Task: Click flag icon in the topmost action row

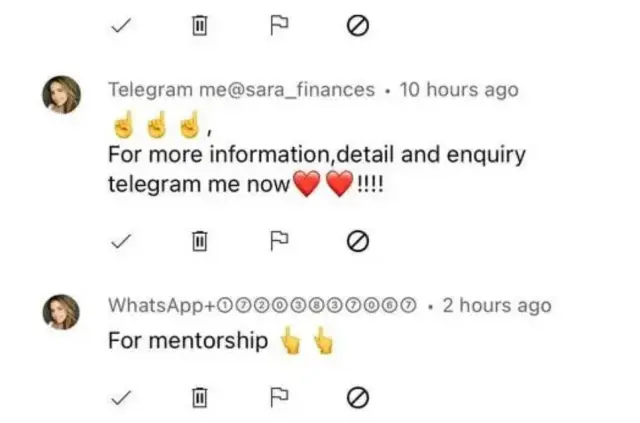Action: pyautogui.click(x=279, y=28)
